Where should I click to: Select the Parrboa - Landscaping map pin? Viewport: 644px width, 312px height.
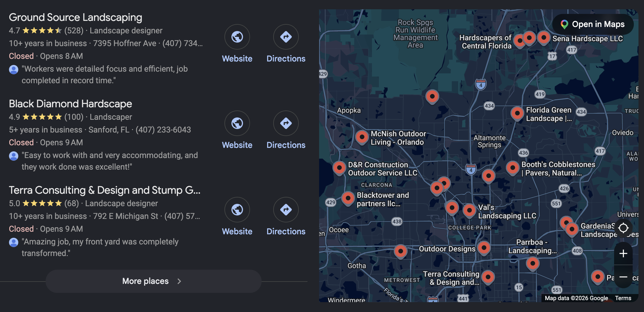(x=533, y=264)
